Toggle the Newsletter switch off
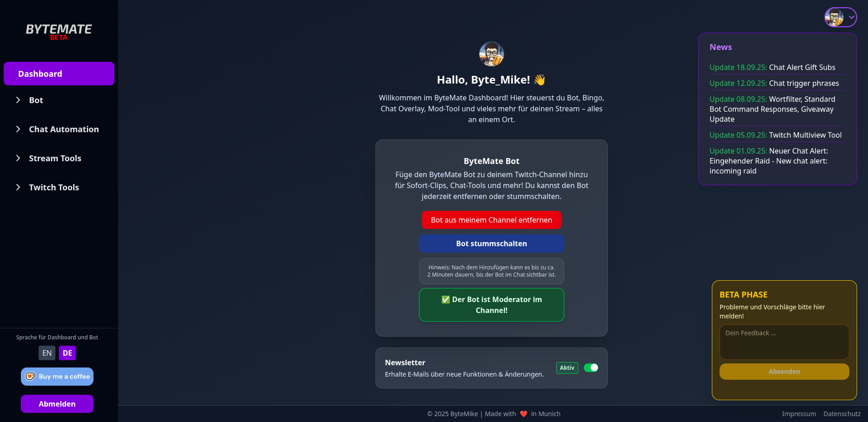This screenshot has height=422, width=868. coord(591,368)
